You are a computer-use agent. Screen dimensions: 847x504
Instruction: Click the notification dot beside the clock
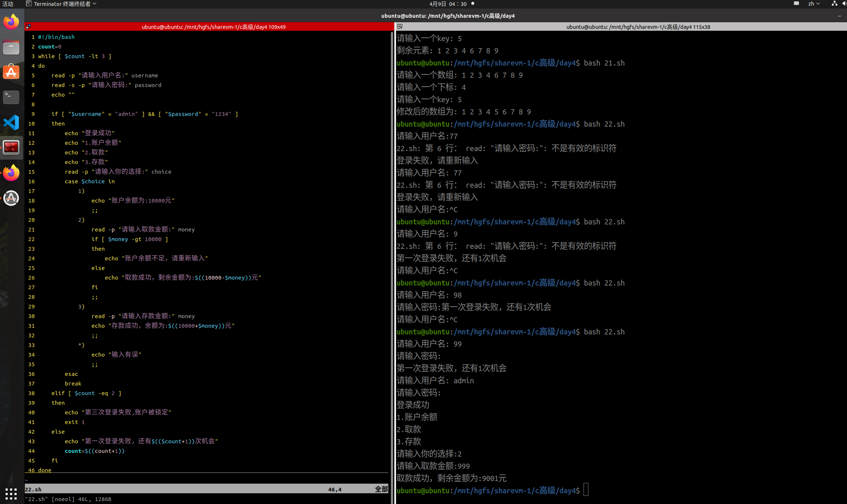(x=473, y=4)
